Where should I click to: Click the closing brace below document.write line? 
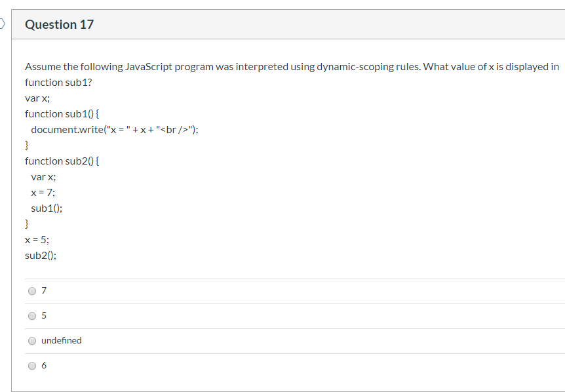[27, 146]
